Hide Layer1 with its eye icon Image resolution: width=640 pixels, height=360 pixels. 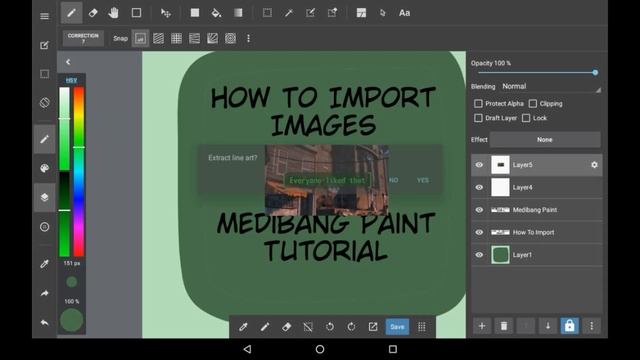click(x=479, y=255)
